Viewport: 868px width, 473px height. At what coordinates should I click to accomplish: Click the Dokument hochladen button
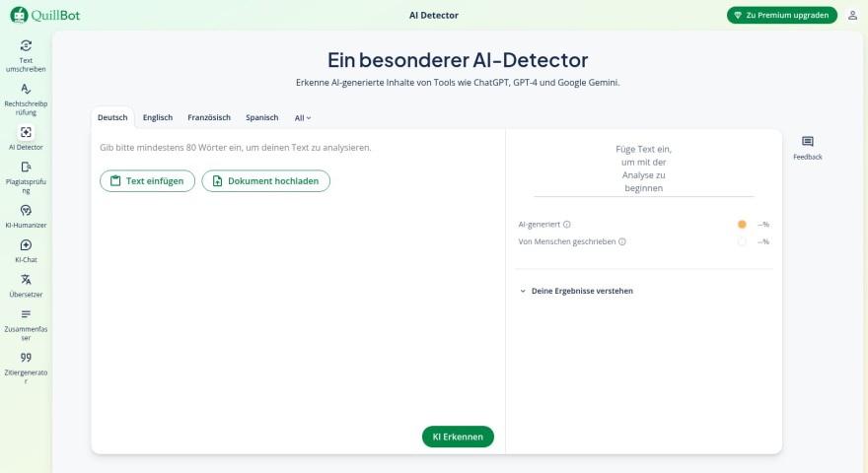coord(265,181)
